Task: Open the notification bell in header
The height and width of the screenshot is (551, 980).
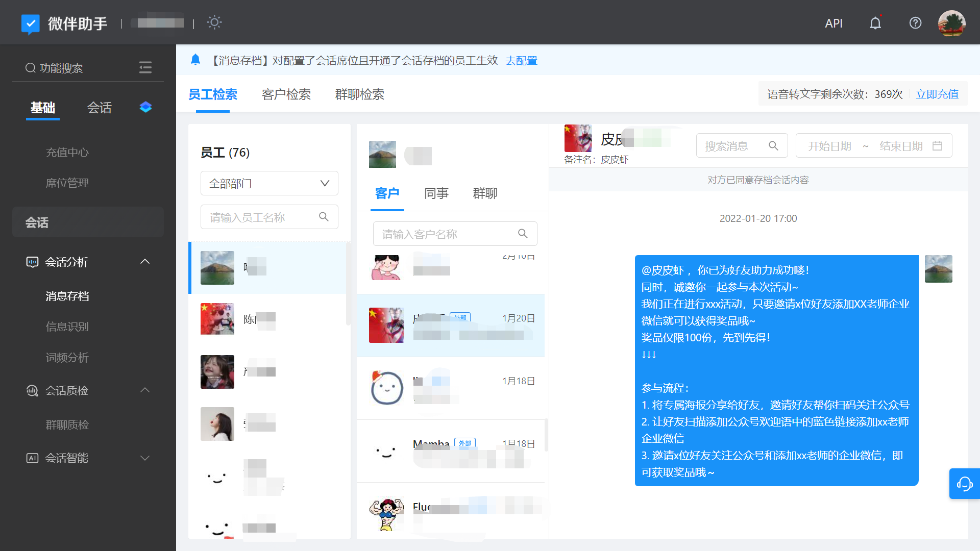Action: click(875, 23)
